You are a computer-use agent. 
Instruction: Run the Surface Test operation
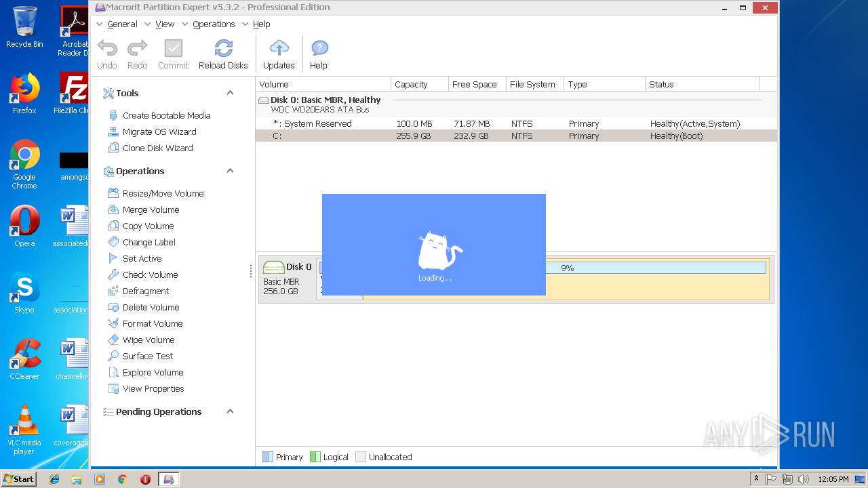point(148,356)
